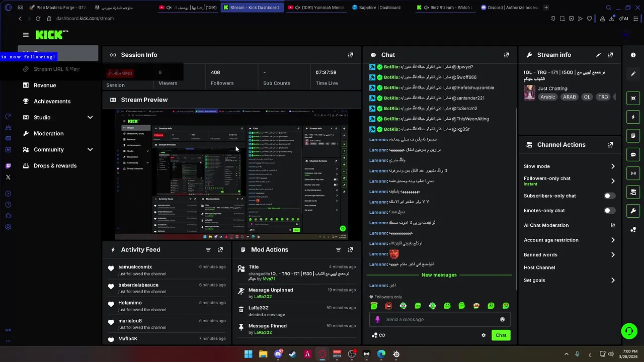The image size is (644, 362).
Task: Toggle Emotes-only chat switch
Action: (x=609, y=211)
